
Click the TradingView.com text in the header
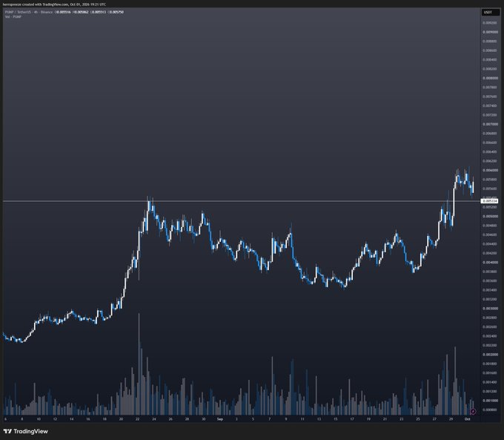pos(56,4)
